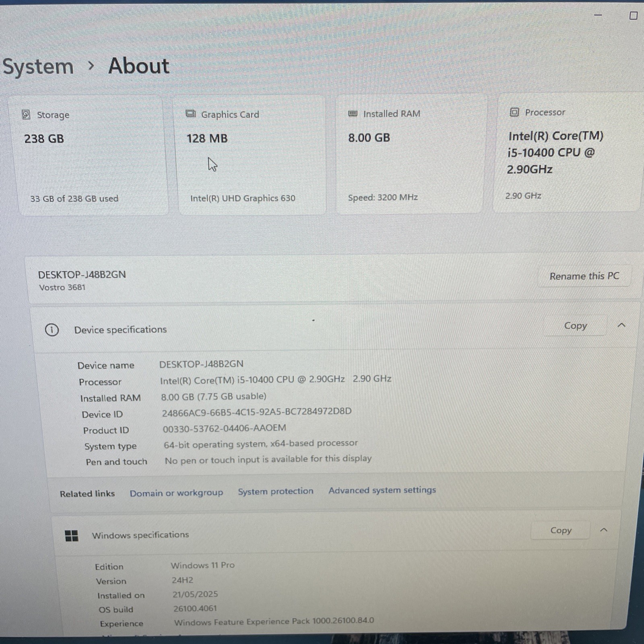Copy the Windows specifications
Screen dimensions: 644x644
point(561,530)
